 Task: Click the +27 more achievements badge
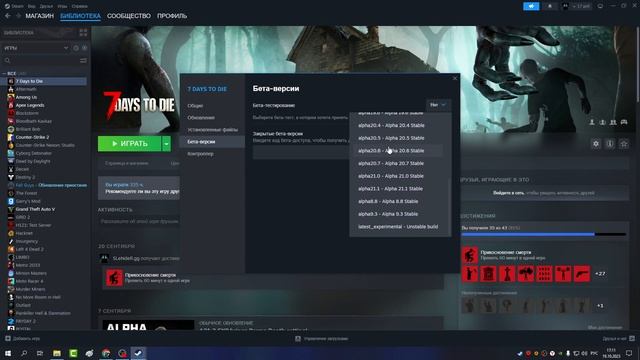point(600,274)
